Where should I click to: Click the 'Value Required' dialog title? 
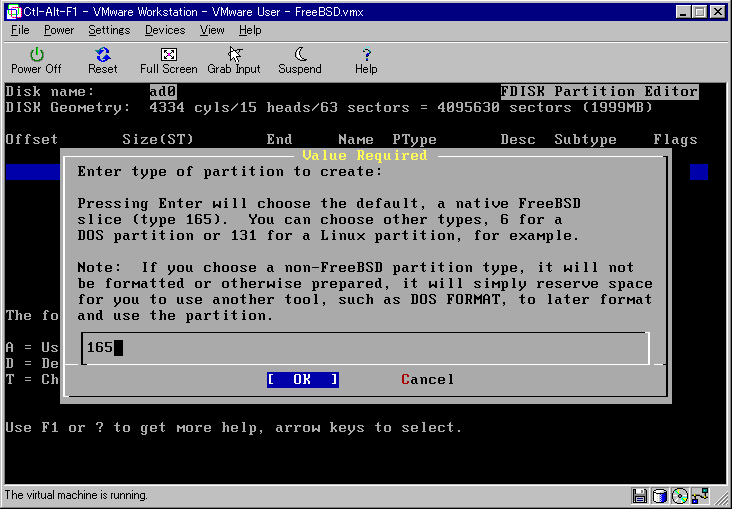[x=365, y=156]
